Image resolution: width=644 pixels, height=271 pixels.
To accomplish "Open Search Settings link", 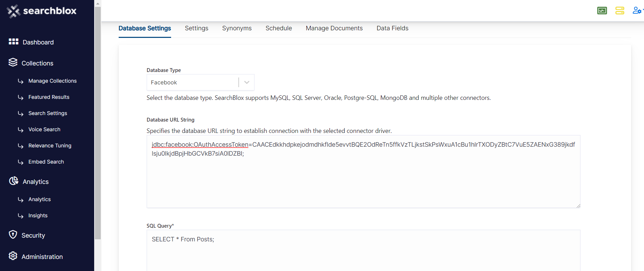I will click(x=48, y=113).
